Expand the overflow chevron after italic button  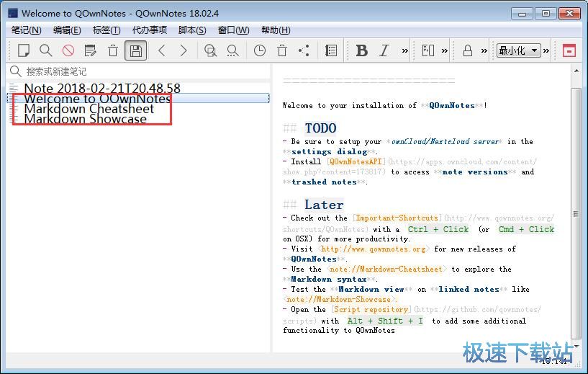(404, 50)
